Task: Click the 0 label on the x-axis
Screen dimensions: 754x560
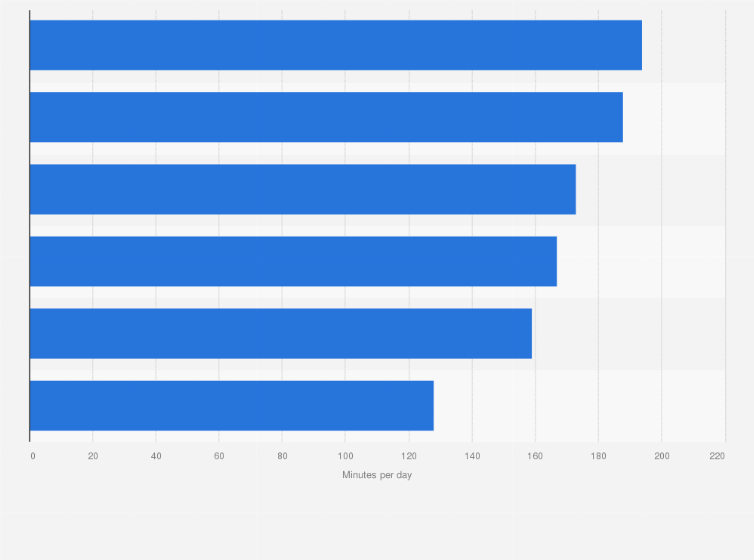Action: (x=32, y=456)
